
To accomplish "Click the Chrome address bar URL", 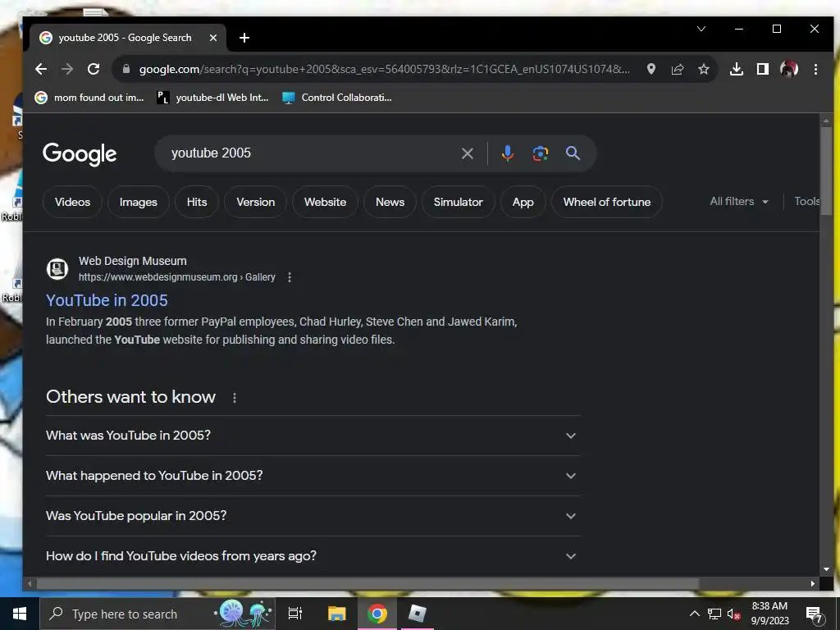I will click(384, 69).
